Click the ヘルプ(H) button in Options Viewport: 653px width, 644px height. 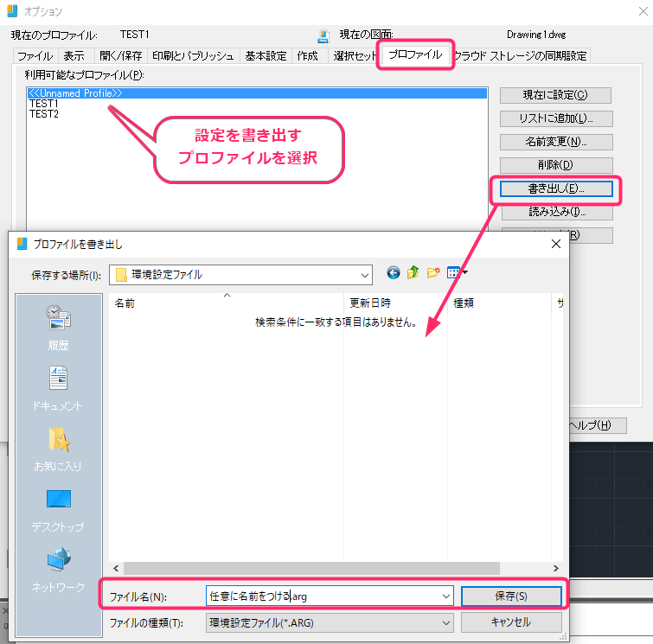point(598,425)
